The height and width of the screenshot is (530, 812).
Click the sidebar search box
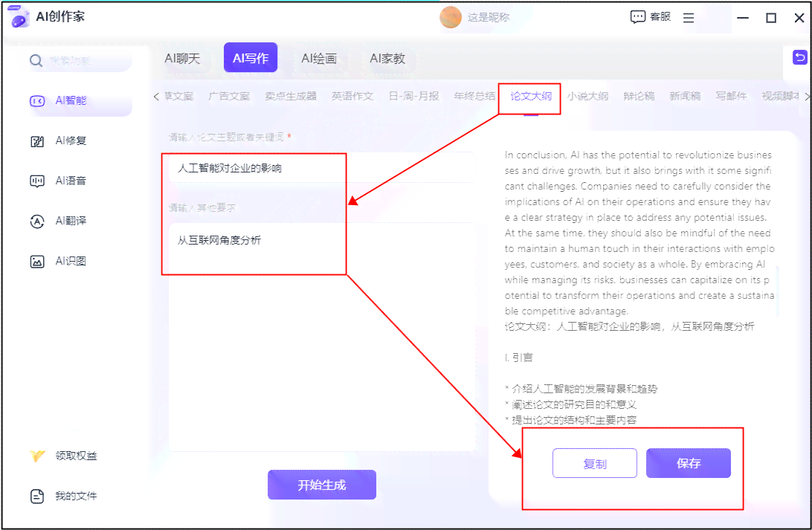click(x=80, y=61)
